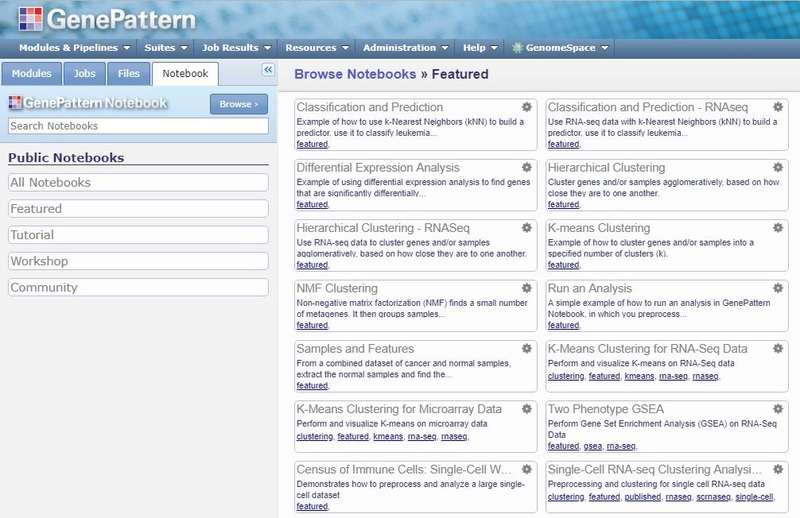Show All Notebooks category
800x518 pixels.
click(x=138, y=183)
